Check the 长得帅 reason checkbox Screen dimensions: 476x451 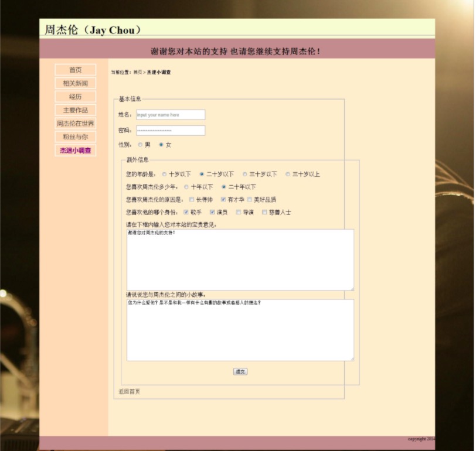coord(191,200)
